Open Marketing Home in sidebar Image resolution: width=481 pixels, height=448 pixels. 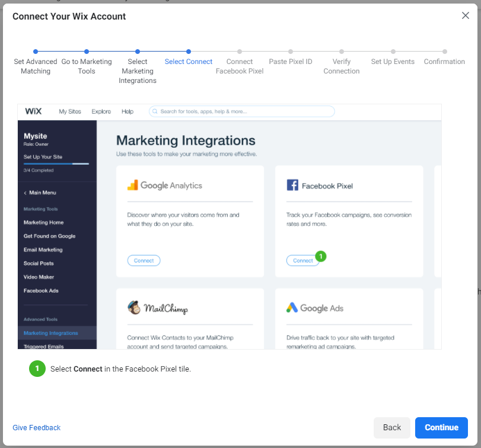click(43, 222)
